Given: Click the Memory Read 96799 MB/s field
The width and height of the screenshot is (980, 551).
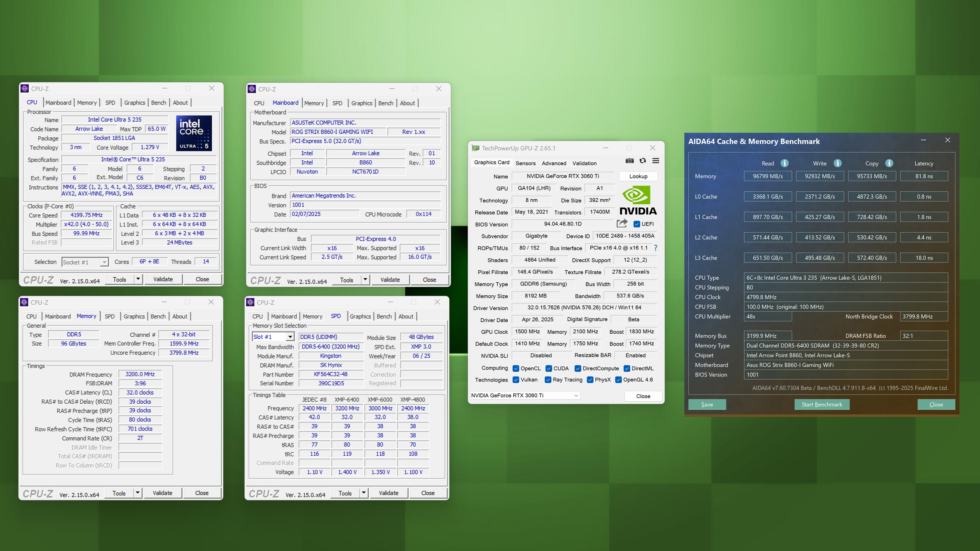Looking at the screenshot, I should click(768, 176).
